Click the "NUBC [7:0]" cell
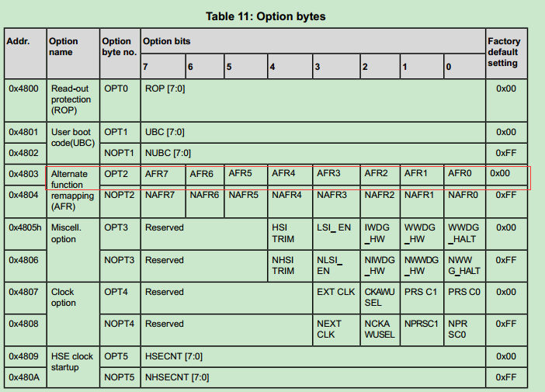The height and width of the screenshot is (392, 545). (x=168, y=153)
